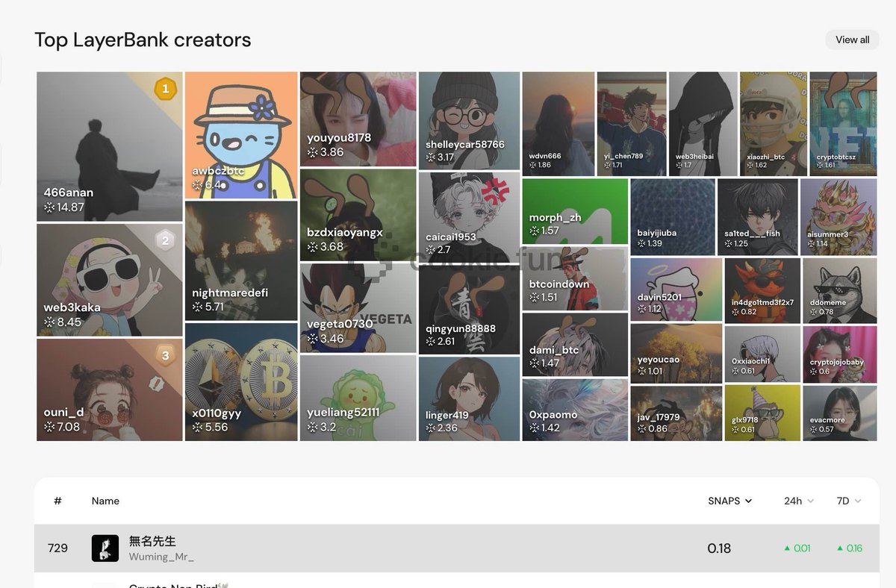The height and width of the screenshot is (588, 896).
Task: Select the 0xxiaochi1 creator tile
Action: [762, 354]
